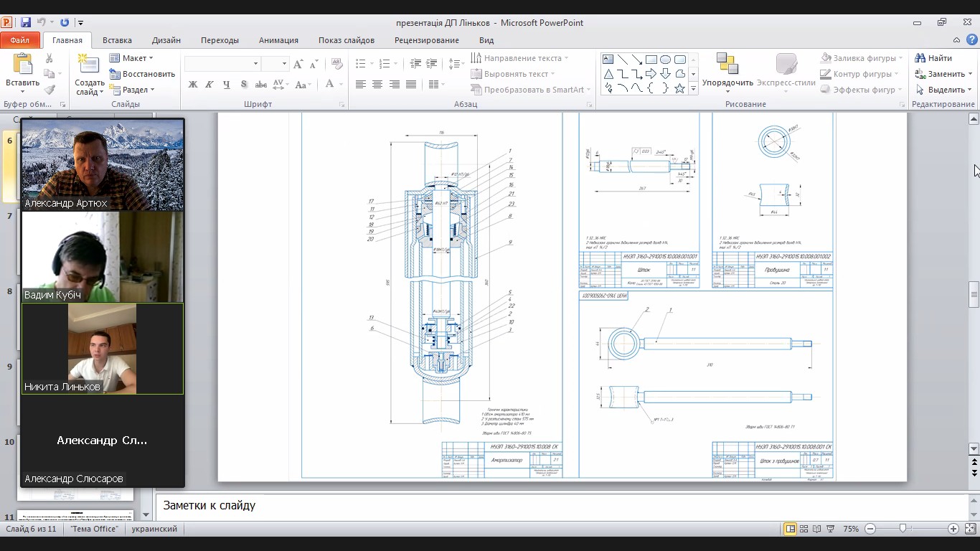Switch to Slide Sorter view icon
Image resolution: width=980 pixels, height=551 pixels.
pyautogui.click(x=804, y=529)
